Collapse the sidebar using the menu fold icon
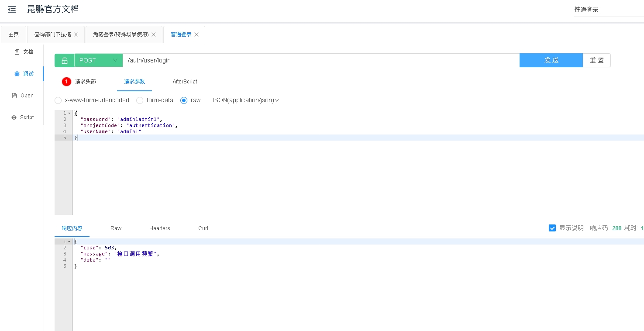The width and height of the screenshot is (644, 331). 12,10
